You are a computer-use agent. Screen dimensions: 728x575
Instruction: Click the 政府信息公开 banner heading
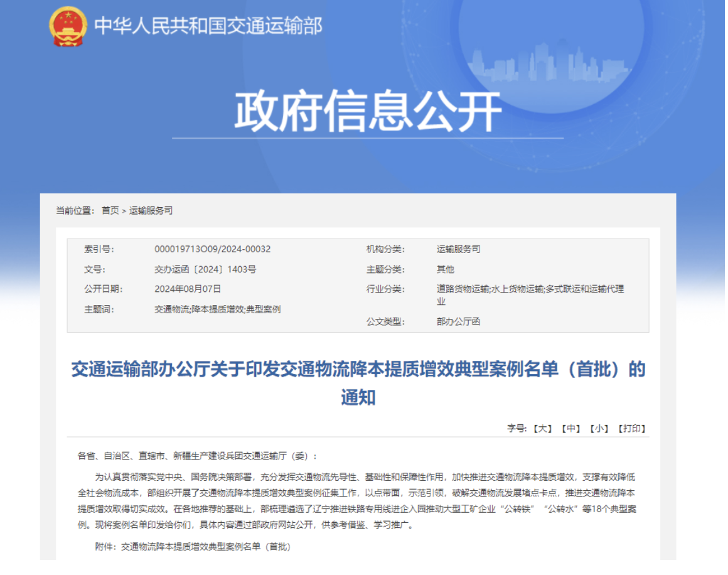pos(368,110)
